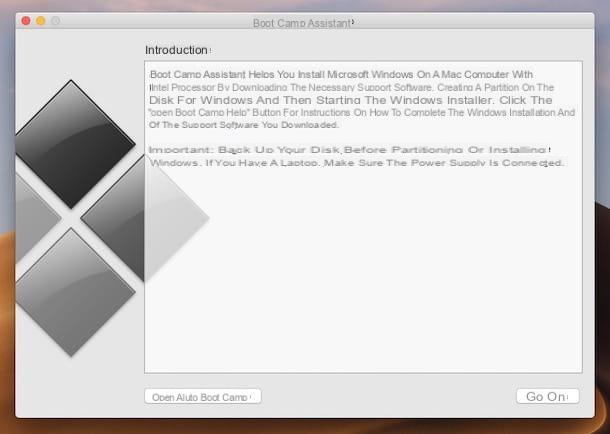Click the Go On button
610x434 pixels.
547,396
